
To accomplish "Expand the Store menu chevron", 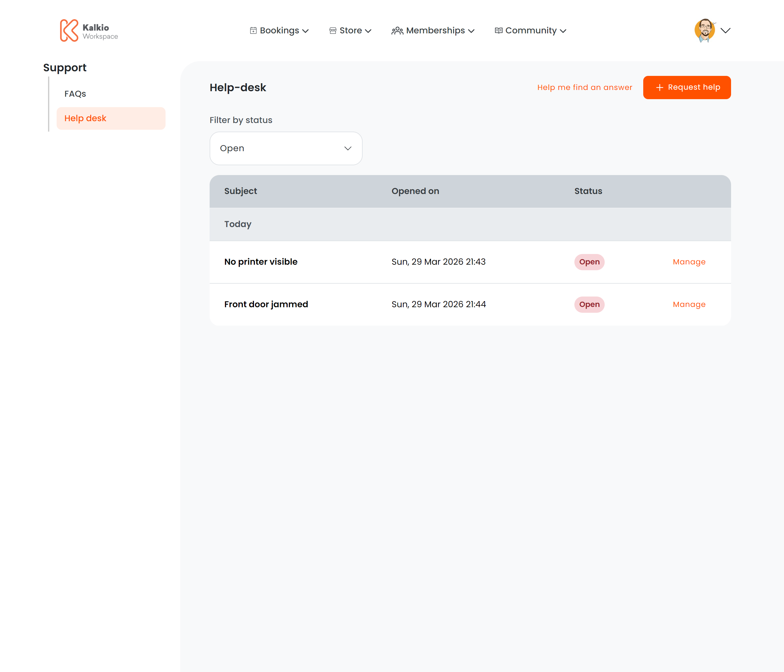I will pos(368,31).
